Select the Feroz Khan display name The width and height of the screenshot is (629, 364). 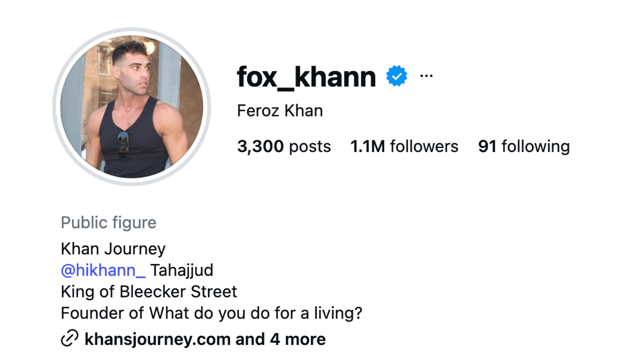tap(280, 111)
